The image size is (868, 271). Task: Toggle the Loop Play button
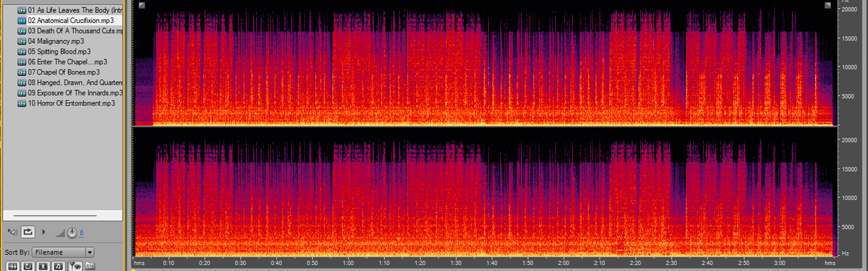28,232
